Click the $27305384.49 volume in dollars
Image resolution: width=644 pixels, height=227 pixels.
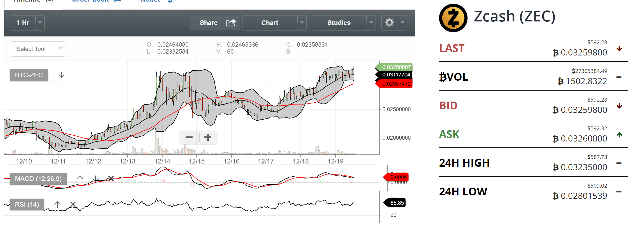589,71
